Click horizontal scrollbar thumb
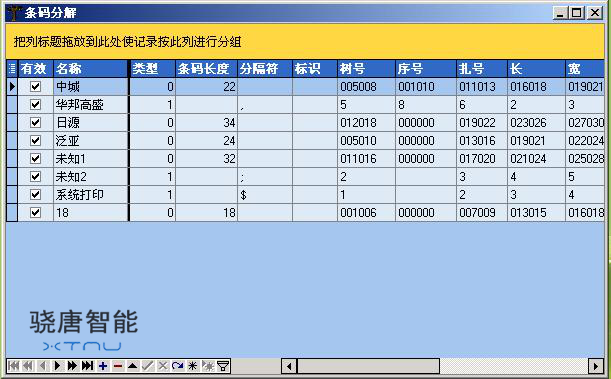The height and width of the screenshot is (379, 611). pos(369,366)
